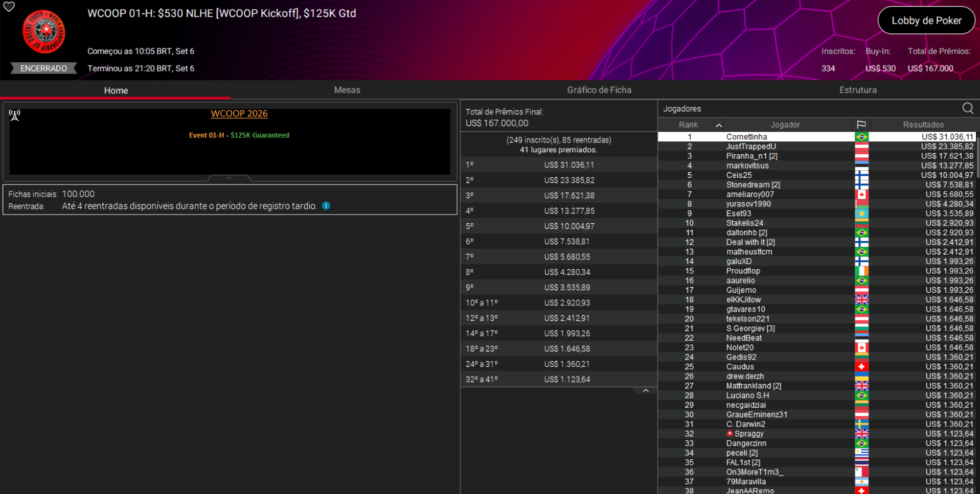This screenshot has height=494, width=980.
Task: Click Ireland flag beside Proudflop
Action: coord(861,271)
